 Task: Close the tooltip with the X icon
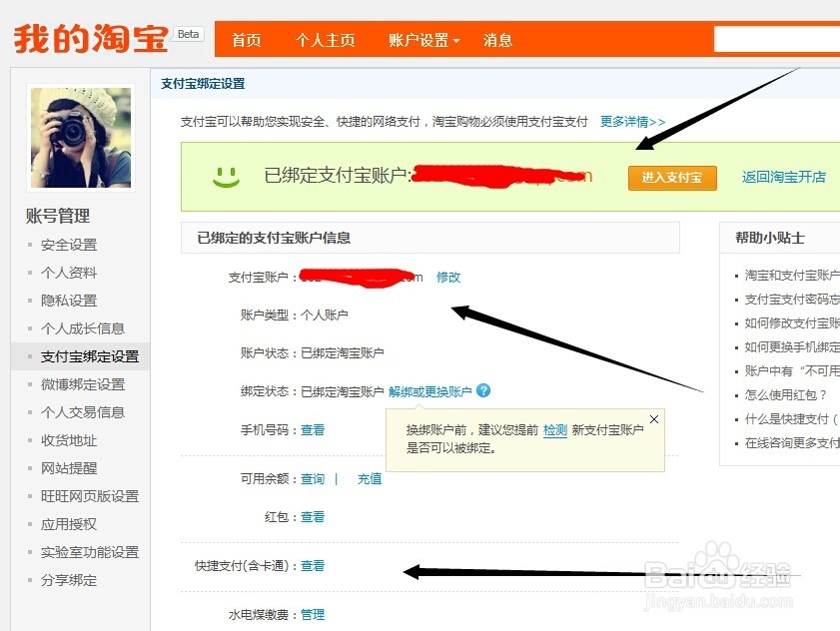pyautogui.click(x=654, y=419)
